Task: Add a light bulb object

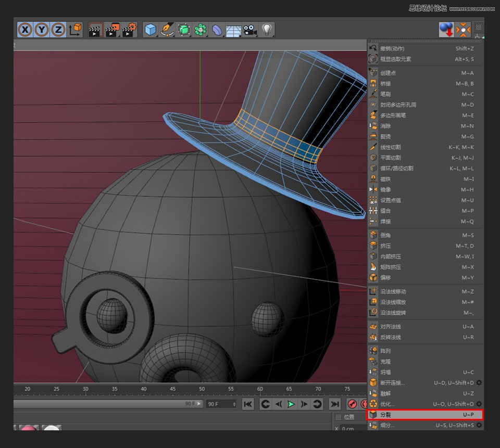Action: [267, 30]
